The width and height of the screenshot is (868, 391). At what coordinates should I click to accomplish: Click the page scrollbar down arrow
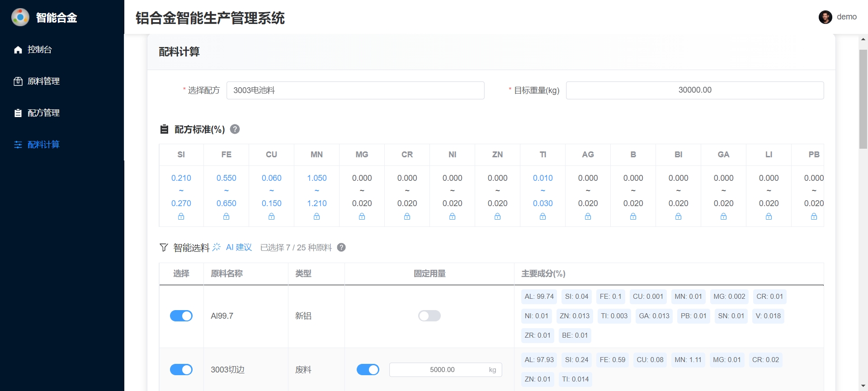click(x=863, y=386)
